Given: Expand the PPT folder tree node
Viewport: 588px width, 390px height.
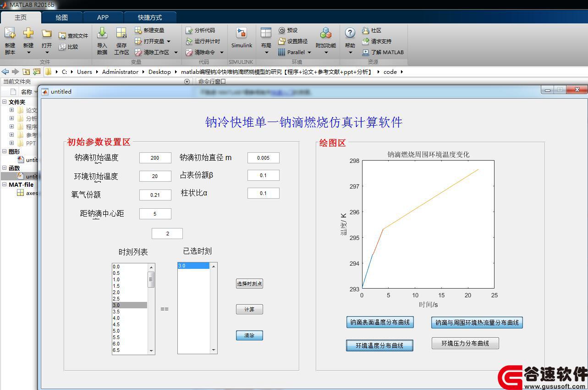Looking at the screenshot, I should (12, 143).
